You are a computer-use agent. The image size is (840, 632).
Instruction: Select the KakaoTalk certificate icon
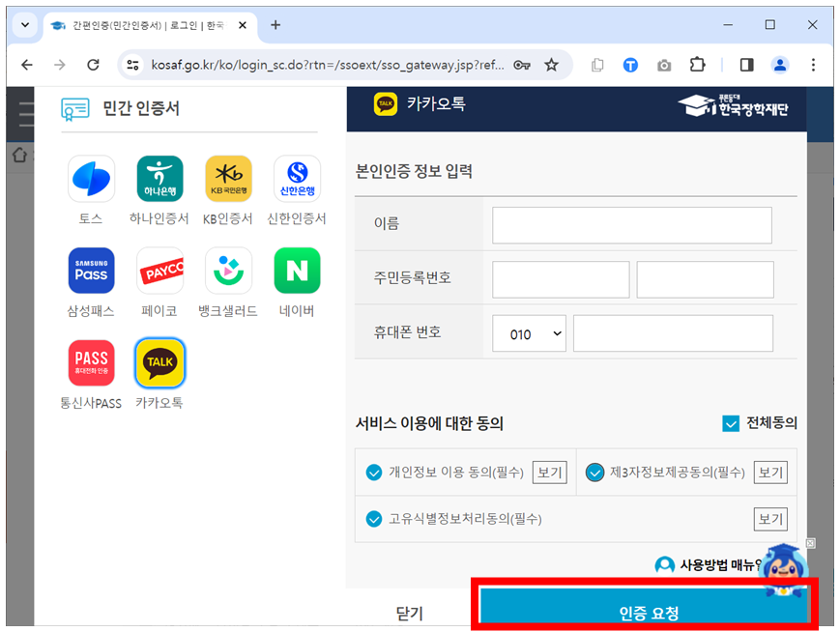pyautogui.click(x=159, y=362)
